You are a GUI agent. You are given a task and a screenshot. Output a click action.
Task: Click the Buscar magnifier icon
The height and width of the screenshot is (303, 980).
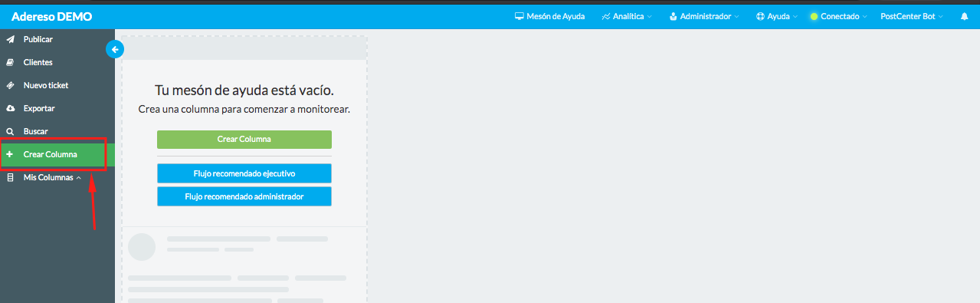click(10, 131)
